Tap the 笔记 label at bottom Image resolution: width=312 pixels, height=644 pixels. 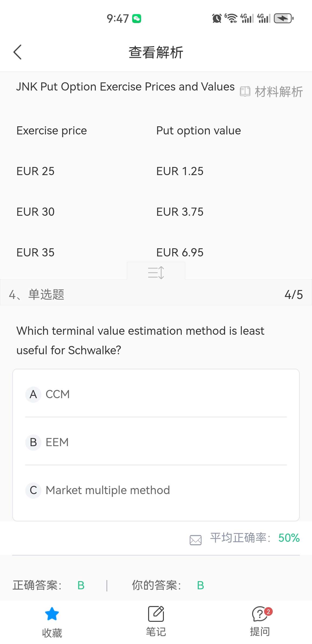[x=156, y=632]
